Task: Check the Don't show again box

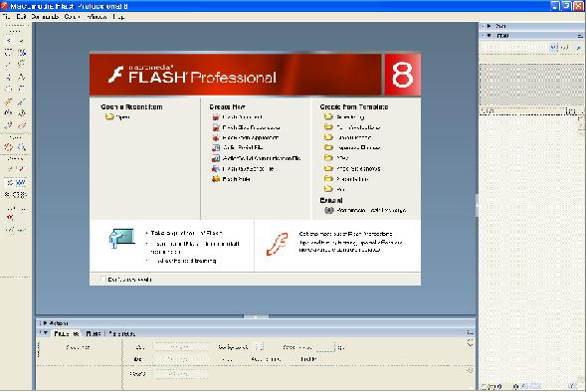Action: [103, 280]
